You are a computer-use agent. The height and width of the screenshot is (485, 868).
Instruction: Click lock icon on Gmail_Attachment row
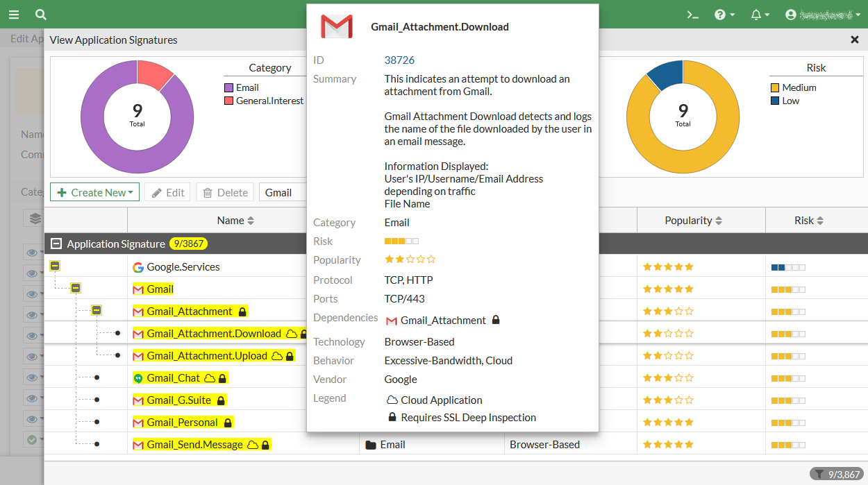tap(242, 312)
